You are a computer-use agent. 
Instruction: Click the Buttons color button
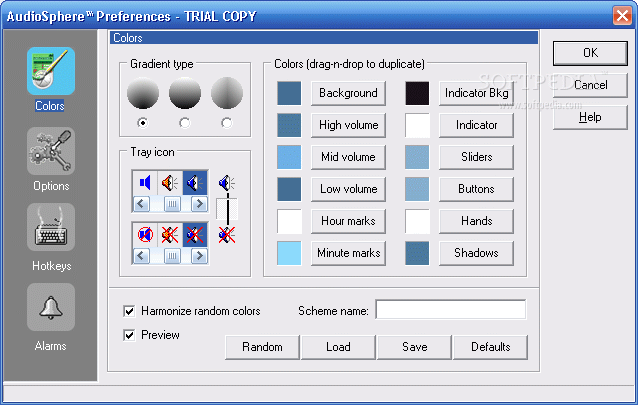click(x=476, y=189)
